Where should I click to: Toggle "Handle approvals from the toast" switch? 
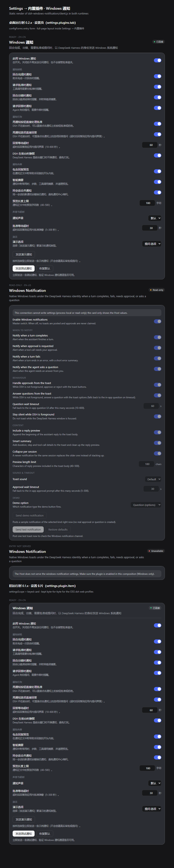coord(157,385)
